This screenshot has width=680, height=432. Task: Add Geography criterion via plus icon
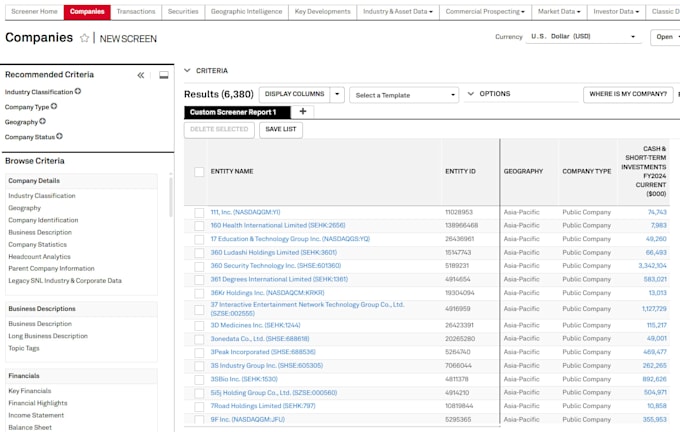coord(42,121)
